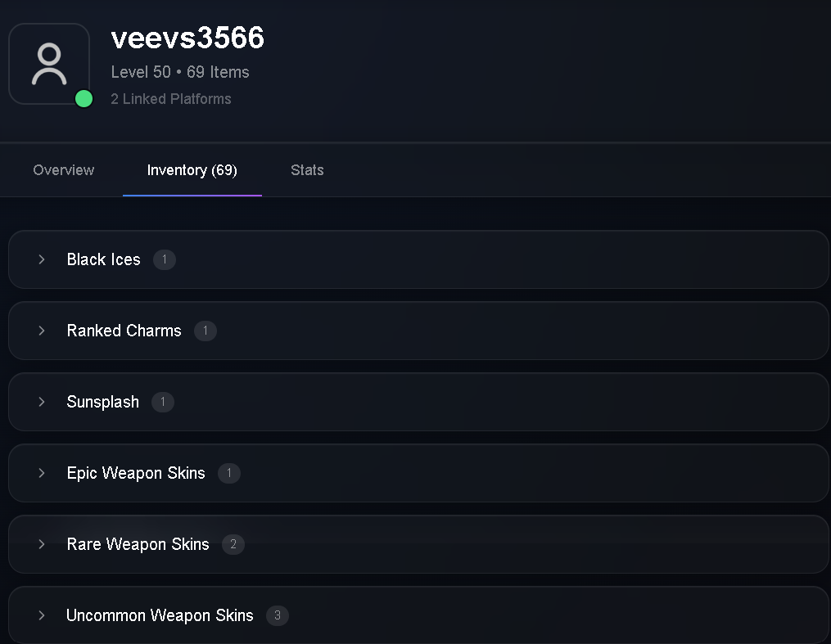Image resolution: width=831 pixels, height=644 pixels.
Task: Expand the Rare Weapon Skins chevron
Action: tap(41, 544)
